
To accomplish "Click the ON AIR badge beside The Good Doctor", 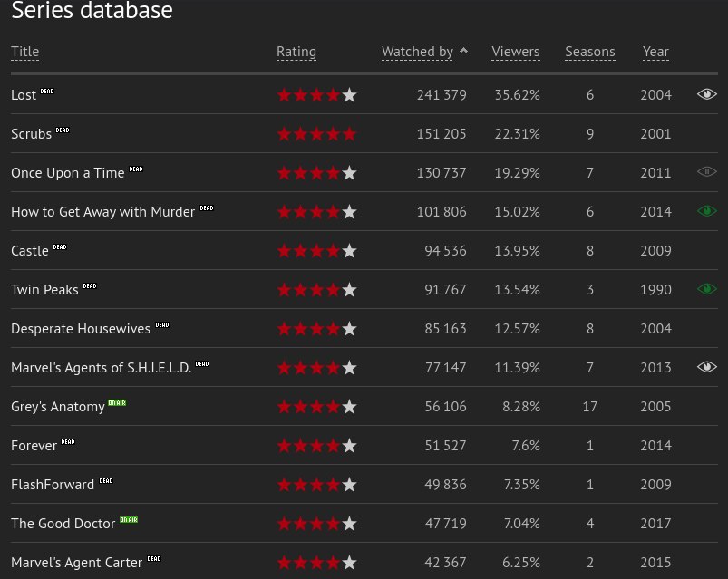I will click(129, 520).
